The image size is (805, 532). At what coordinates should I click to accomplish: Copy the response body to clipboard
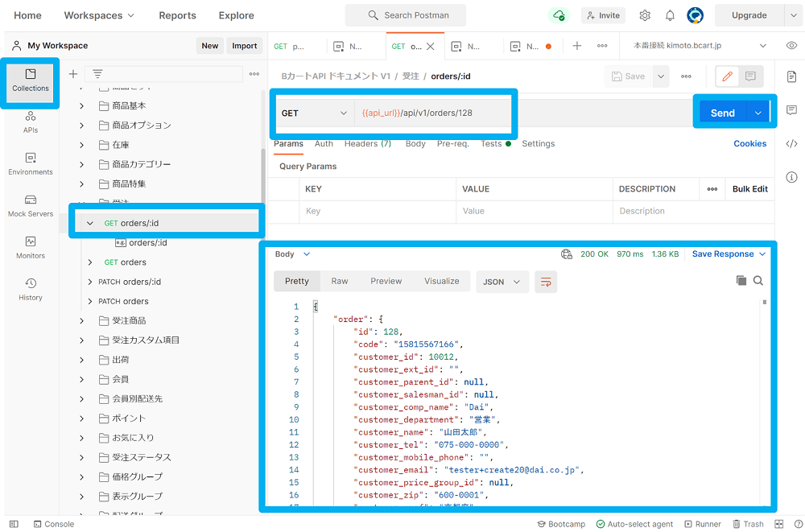pyautogui.click(x=741, y=280)
